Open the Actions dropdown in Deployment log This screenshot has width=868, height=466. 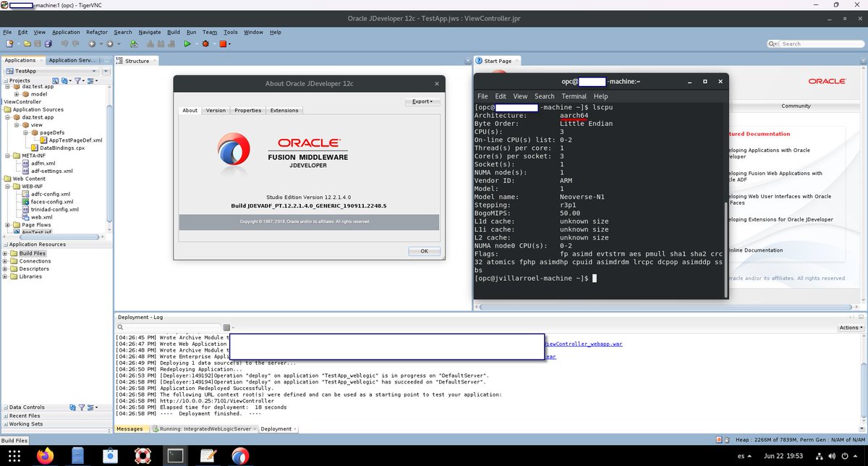point(851,328)
